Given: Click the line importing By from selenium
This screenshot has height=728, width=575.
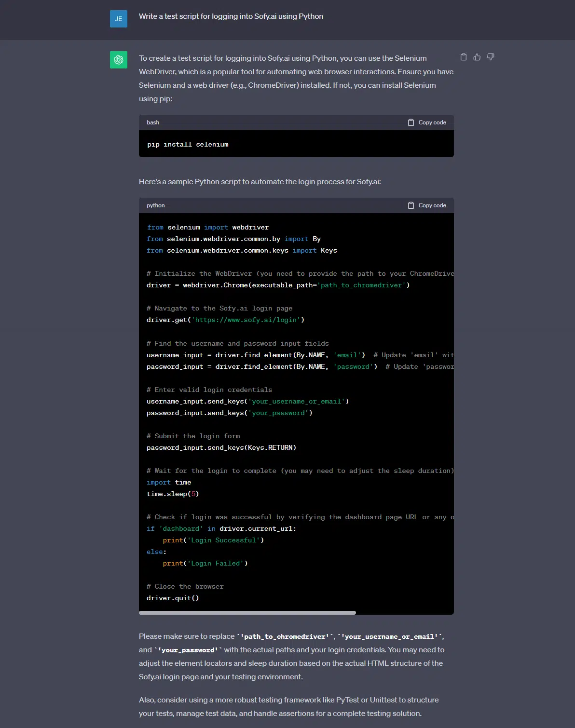Looking at the screenshot, I should point(233,239).
